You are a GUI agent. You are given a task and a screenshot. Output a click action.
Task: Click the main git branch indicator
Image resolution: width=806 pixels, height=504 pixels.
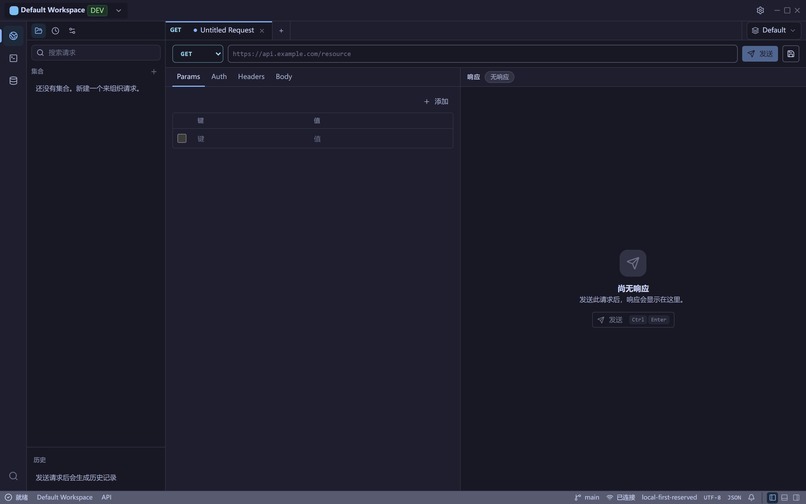(587, 497)
